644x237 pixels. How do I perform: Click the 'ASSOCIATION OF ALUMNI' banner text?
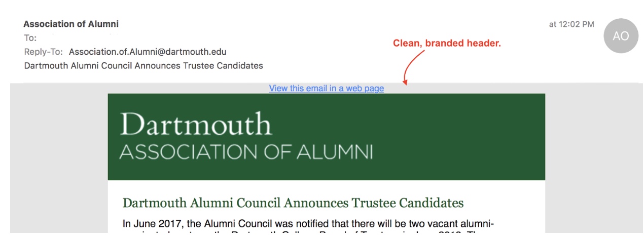point(246,152)
